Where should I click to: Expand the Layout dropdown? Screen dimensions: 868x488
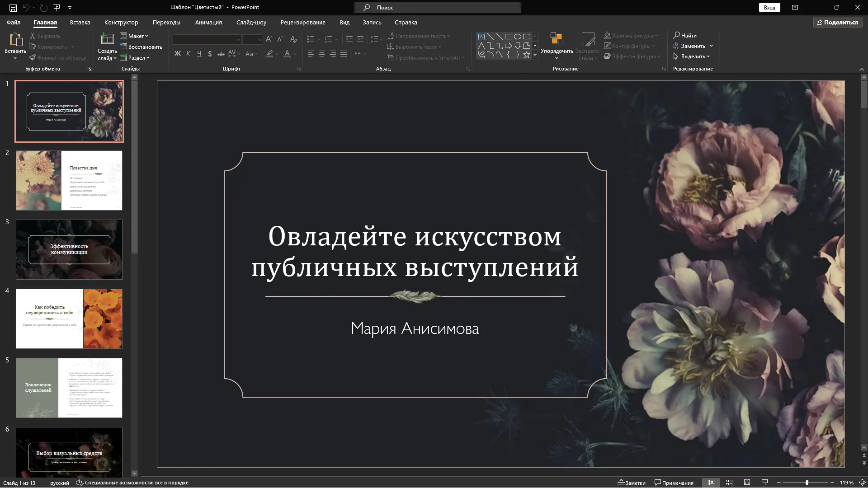134,36
